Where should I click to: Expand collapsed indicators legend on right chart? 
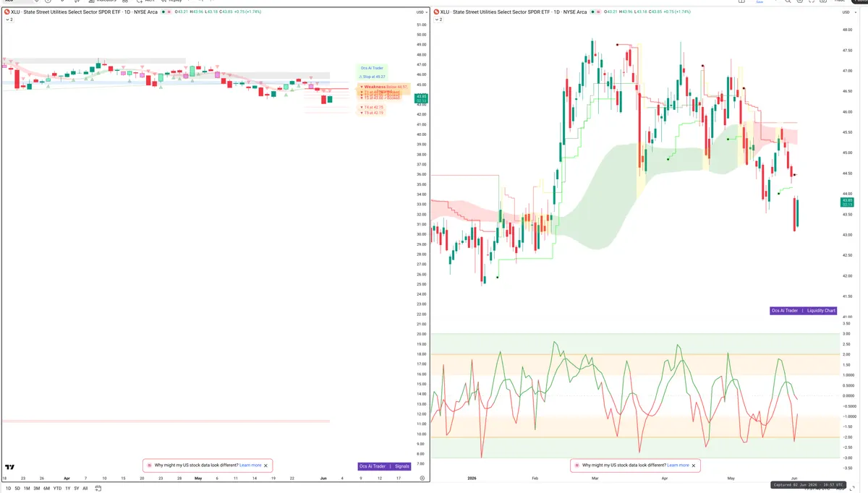point(439,20)
